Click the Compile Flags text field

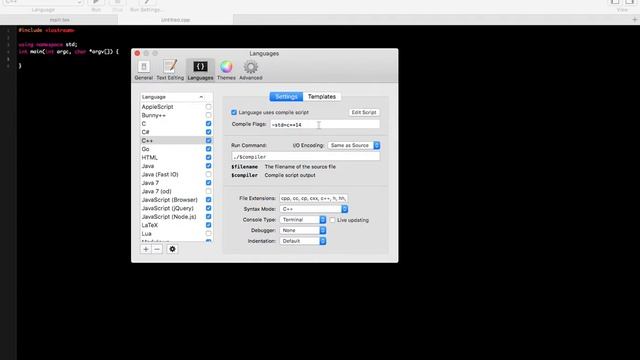325,124
